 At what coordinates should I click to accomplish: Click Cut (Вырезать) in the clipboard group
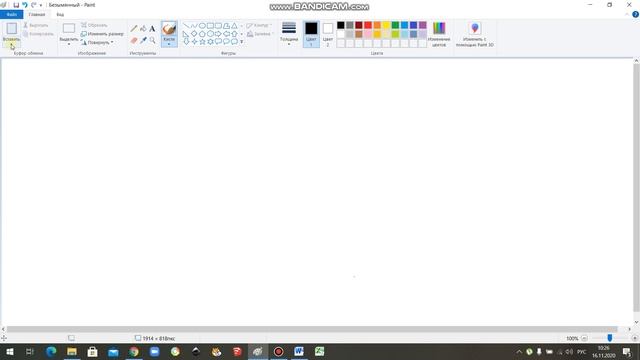coord(36,25)
